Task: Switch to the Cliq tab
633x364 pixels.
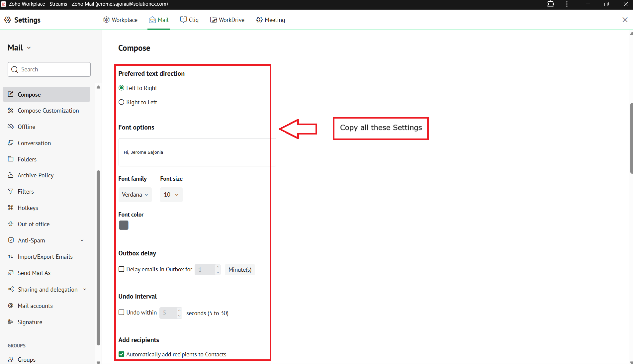Action: [x=189, y=20]
